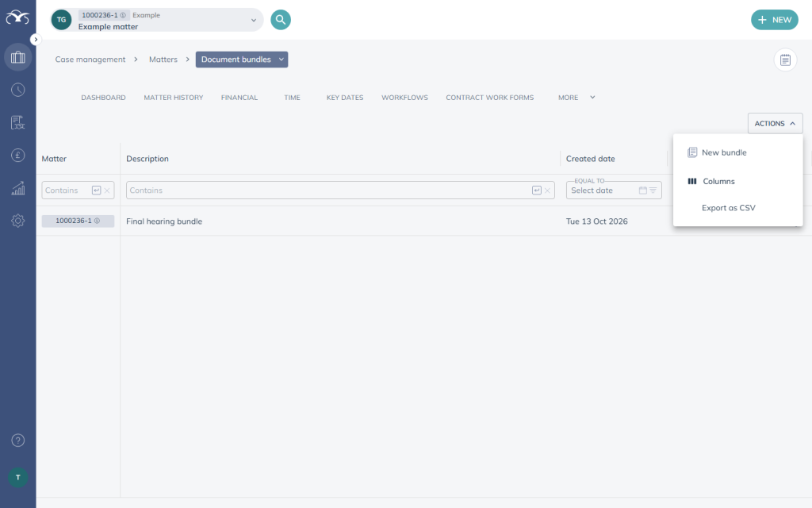Click the bird logo in sidebar

pos(17,18)
